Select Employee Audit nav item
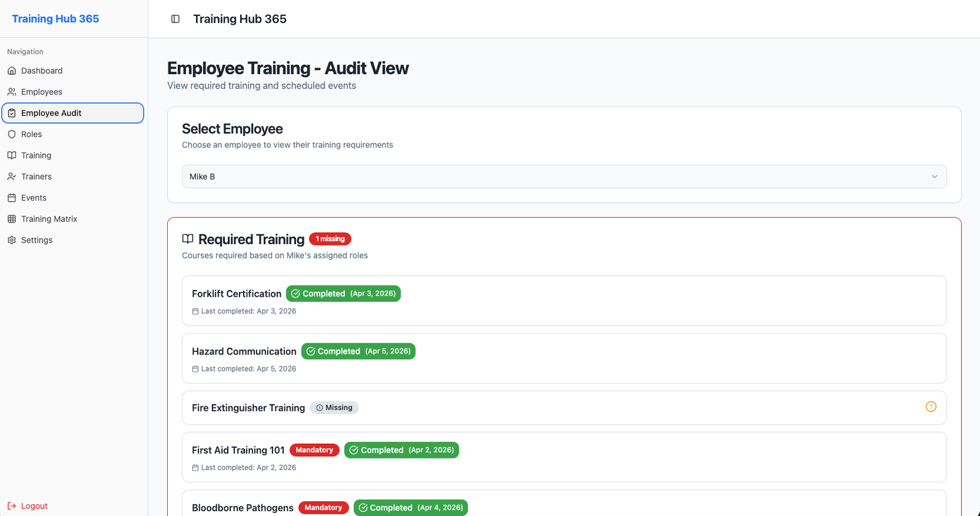980x516 pixels. tap(73, 113)
